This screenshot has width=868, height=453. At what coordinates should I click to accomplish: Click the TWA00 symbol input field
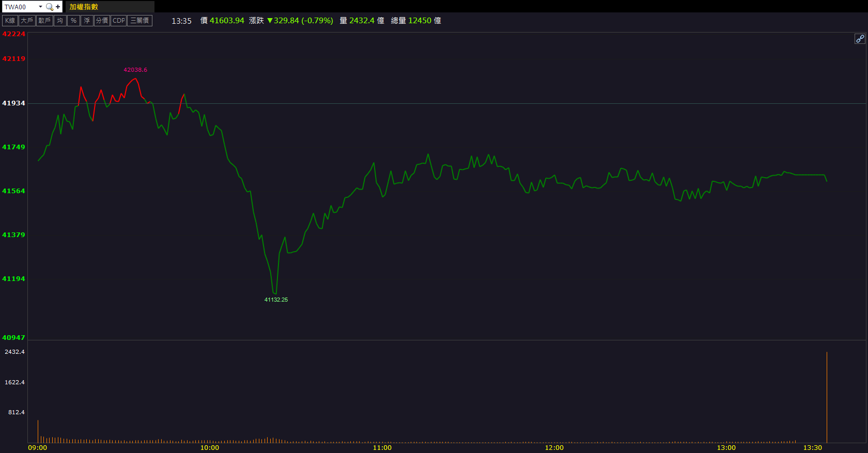20,7
